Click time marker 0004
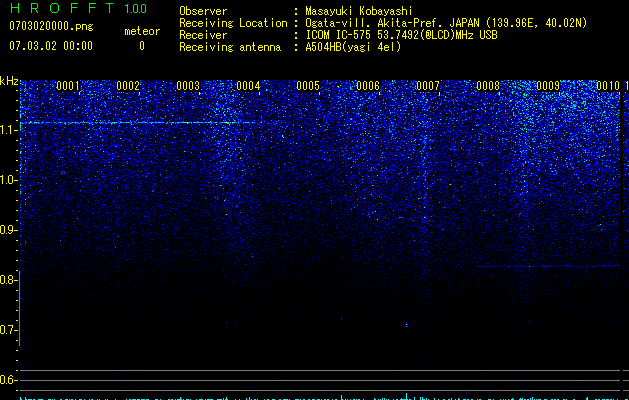This screenshot has height=400, width=629. (248, 86)
